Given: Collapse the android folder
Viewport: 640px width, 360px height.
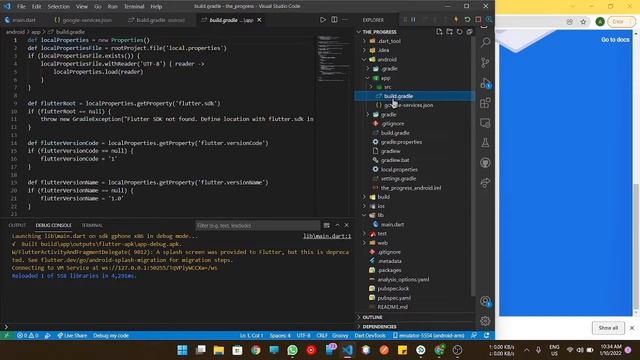Looking at the screenshot, I should [364, 59].
